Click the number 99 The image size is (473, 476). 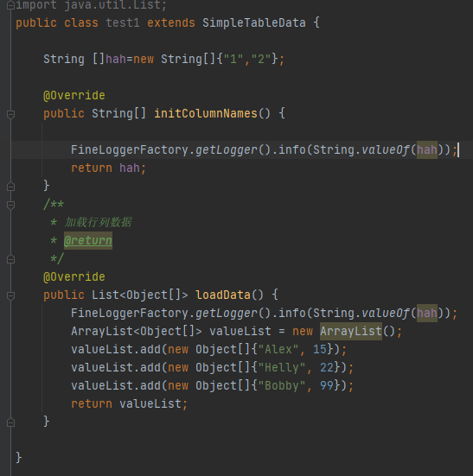pos(327,385)
